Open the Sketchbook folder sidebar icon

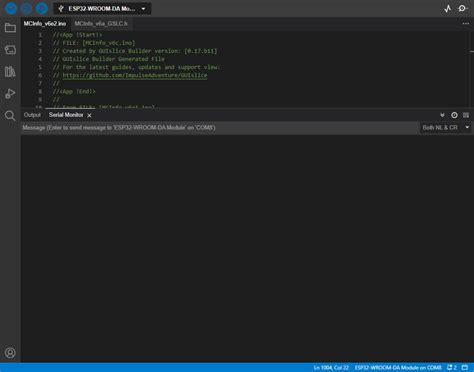10,28
